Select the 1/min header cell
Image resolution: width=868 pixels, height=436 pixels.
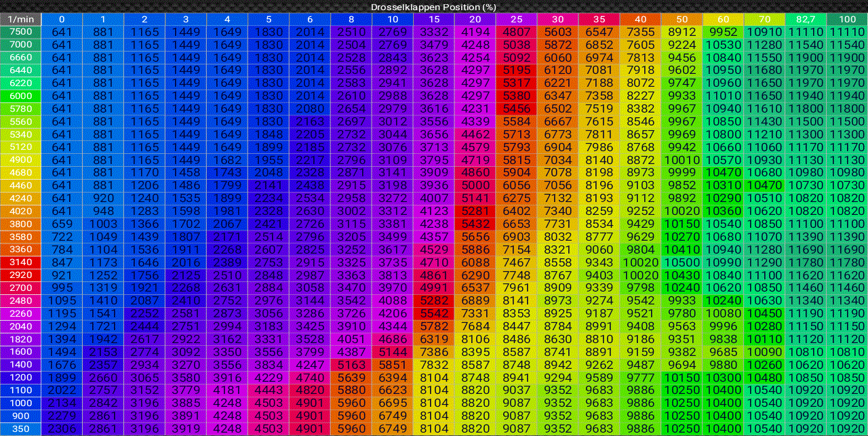click(20, 20)
